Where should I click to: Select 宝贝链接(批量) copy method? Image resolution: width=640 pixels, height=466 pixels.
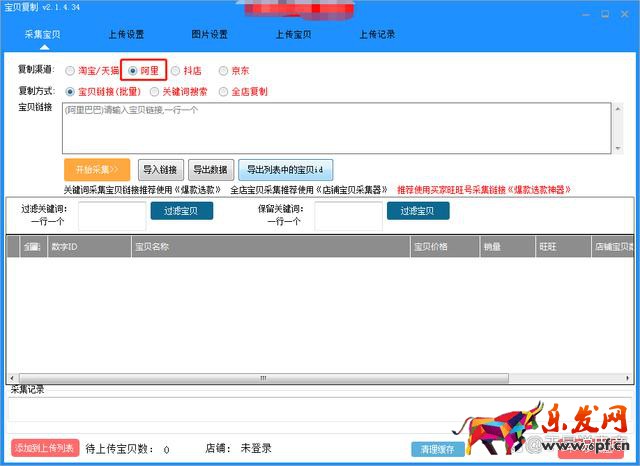(x=70, y=92)
